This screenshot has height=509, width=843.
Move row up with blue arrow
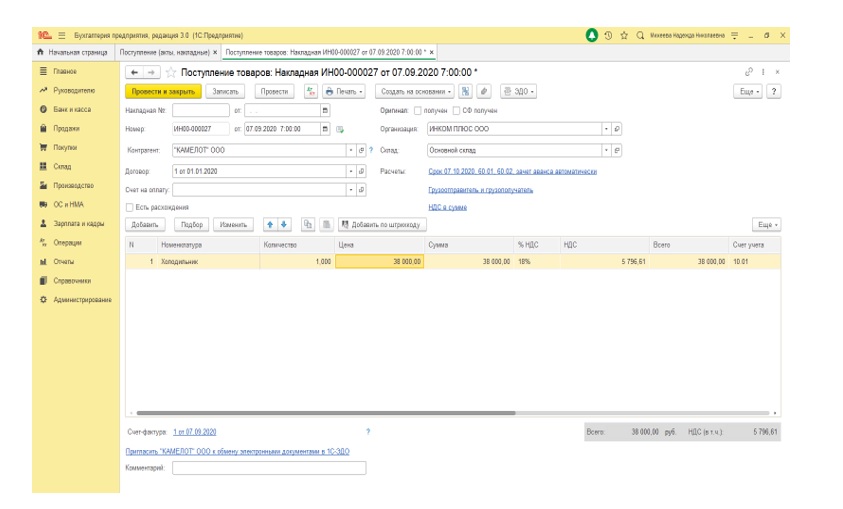270,225
